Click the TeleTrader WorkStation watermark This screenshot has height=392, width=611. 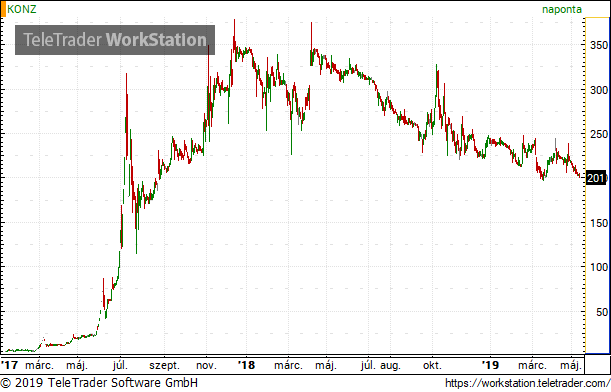(115, 40)
